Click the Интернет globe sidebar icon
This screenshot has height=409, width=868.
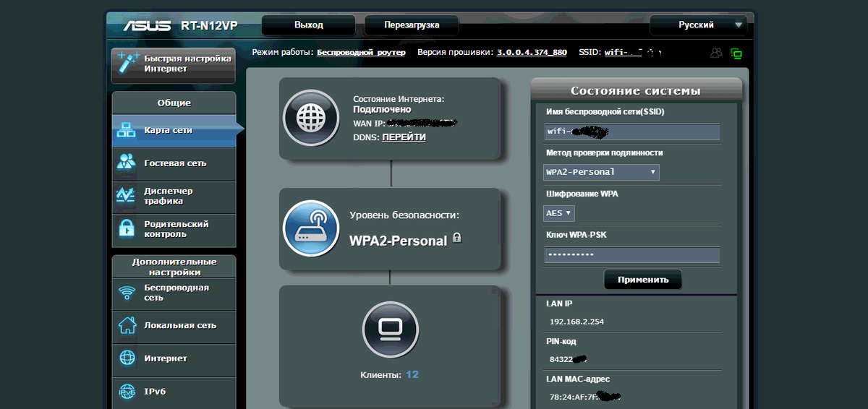(127, 358)
